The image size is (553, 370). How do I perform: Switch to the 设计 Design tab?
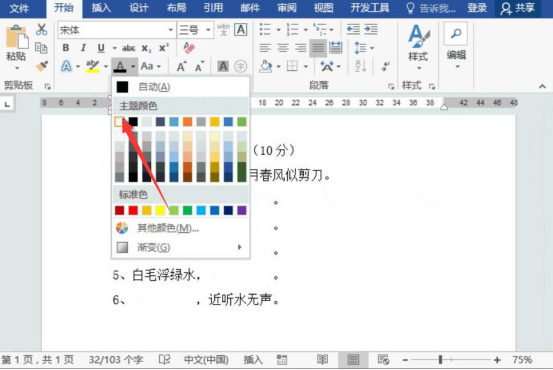139,8
